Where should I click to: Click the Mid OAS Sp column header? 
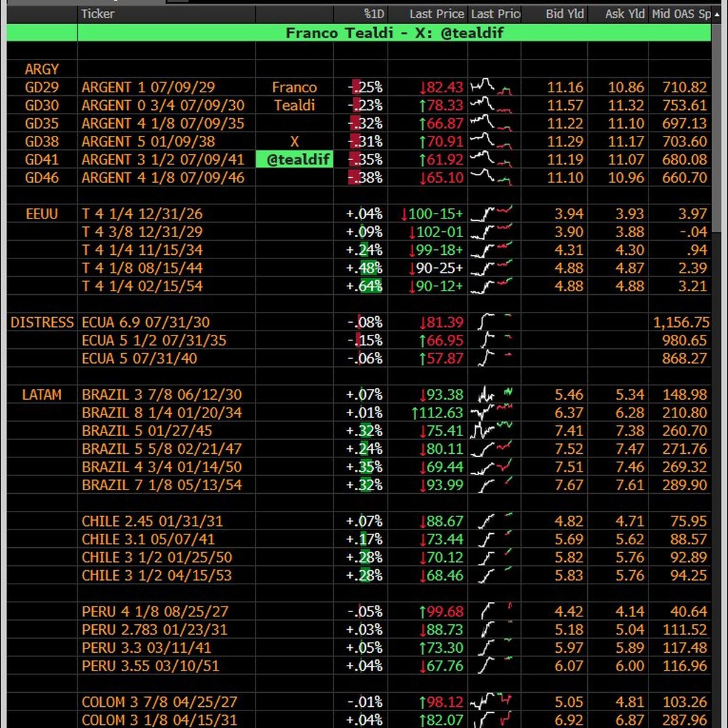pyautogui.click(x=681, y=13)
